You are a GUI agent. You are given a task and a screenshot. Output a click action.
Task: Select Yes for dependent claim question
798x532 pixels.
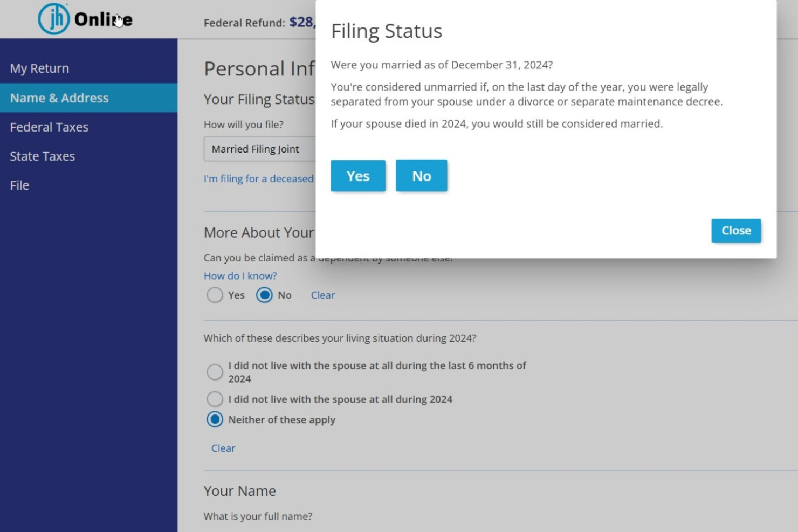point(215,295)
